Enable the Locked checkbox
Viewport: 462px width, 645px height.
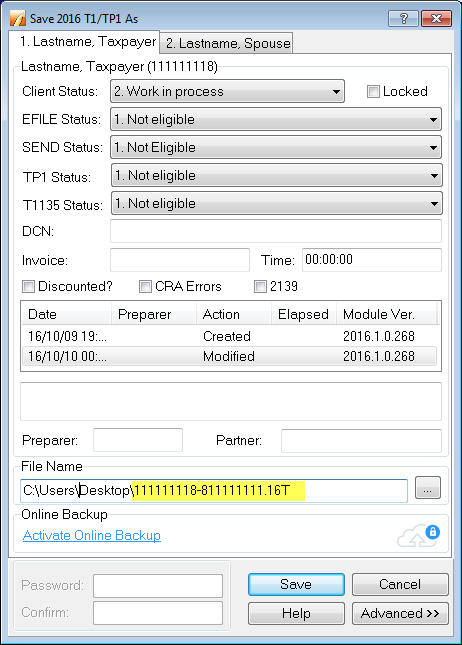373,91
